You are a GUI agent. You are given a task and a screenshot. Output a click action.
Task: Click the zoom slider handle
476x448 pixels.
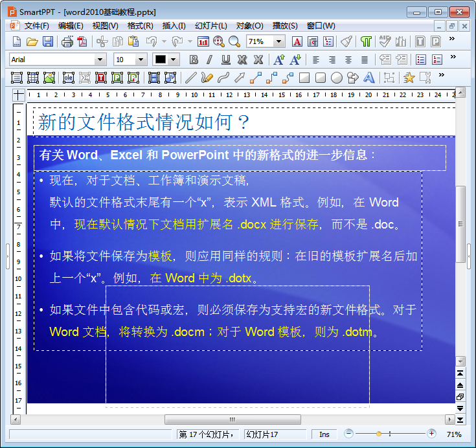tap(379, 434)
